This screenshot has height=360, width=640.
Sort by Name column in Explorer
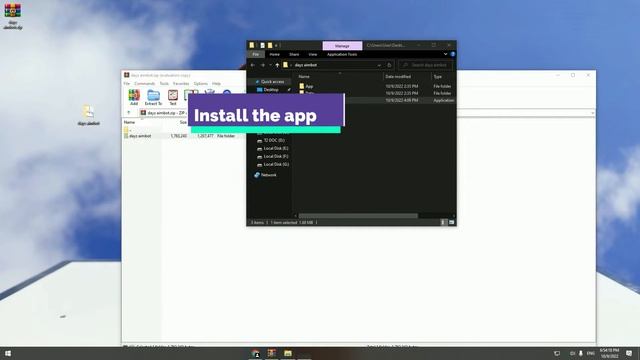[304, 76]
